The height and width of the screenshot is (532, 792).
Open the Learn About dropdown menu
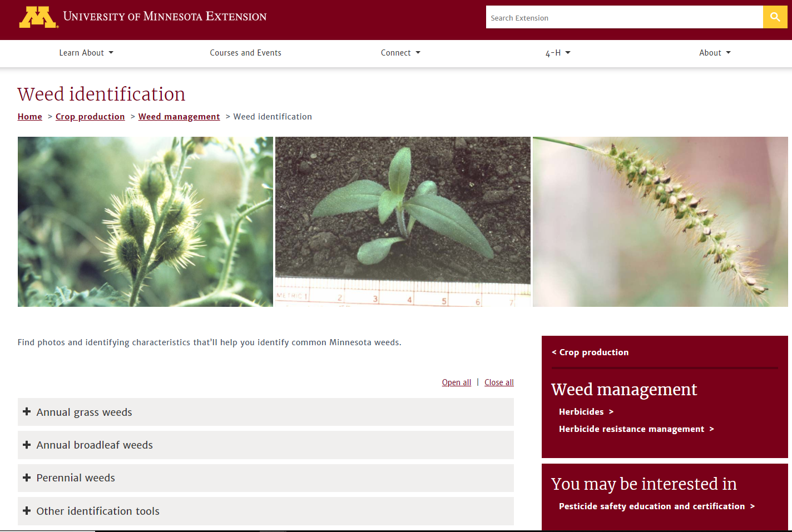86,53
